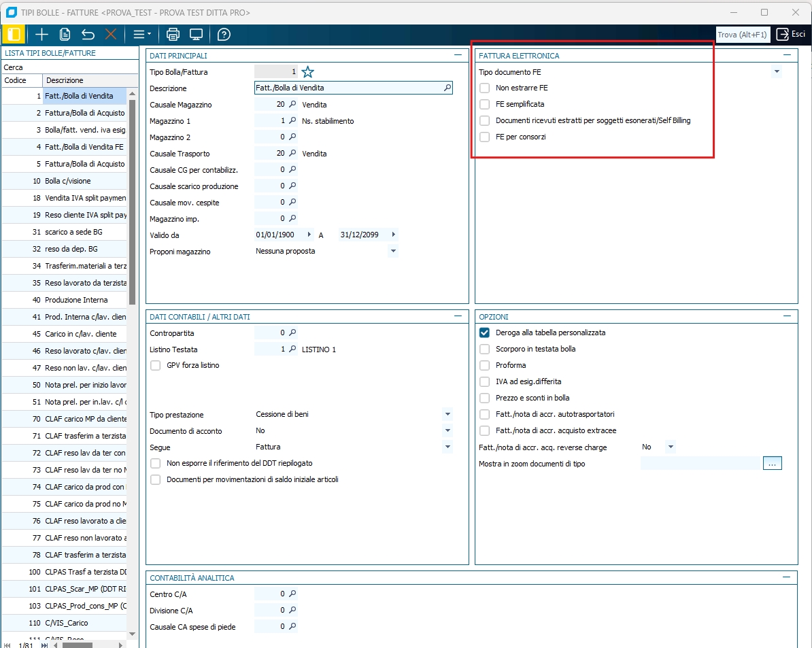The width and height of the screenshot is (812, 648).
Task: Click the undo arrow toolbar icon
Action: click(88, 35)
